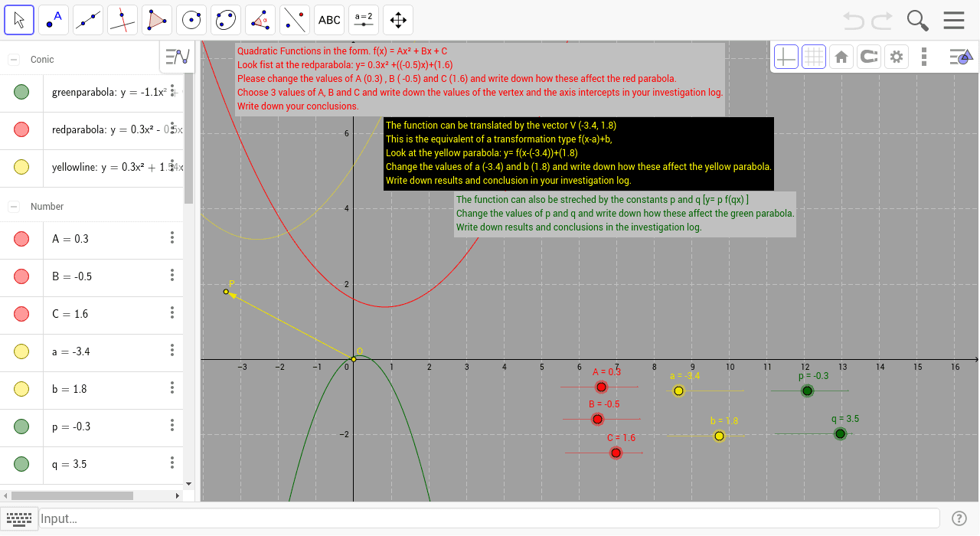
Task: Click the red slider A handle
Action: point(601,387)
